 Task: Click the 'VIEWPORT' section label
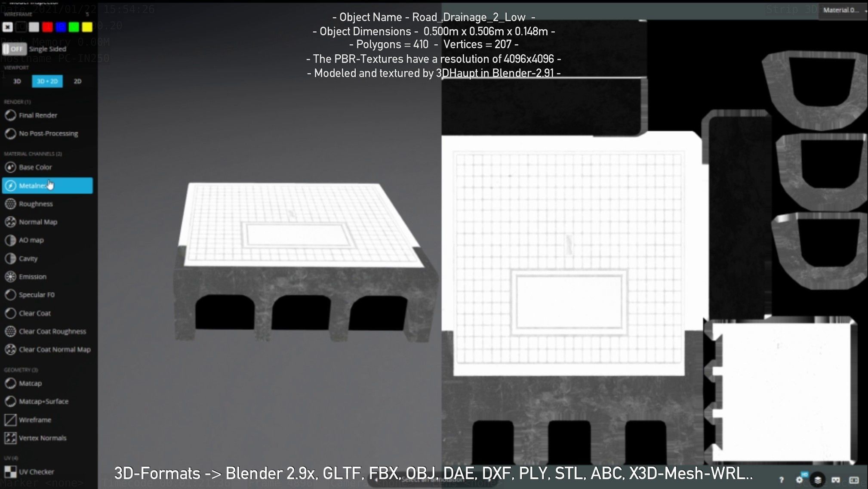16,68
